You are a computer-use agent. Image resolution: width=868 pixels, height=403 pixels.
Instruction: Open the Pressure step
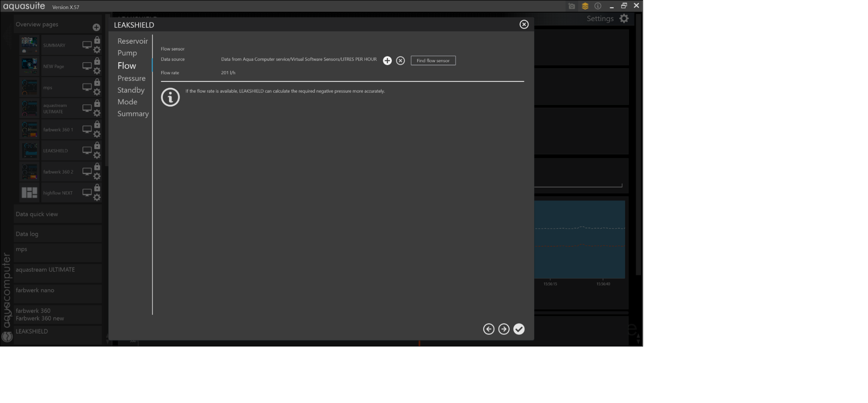tap(131, 78)
